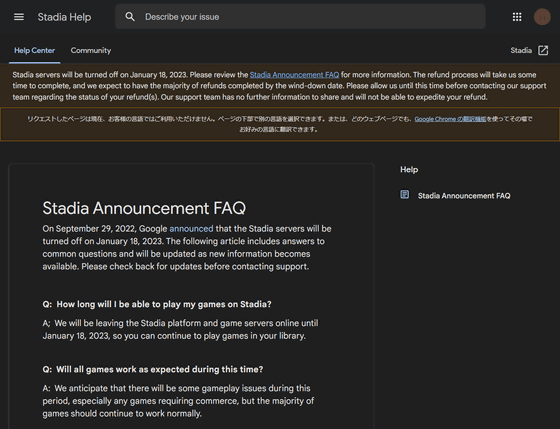Focus the Describe your issue search field
Image resolution: width=560 pixels, height=429 pixels.
click(x=300, y=17)
